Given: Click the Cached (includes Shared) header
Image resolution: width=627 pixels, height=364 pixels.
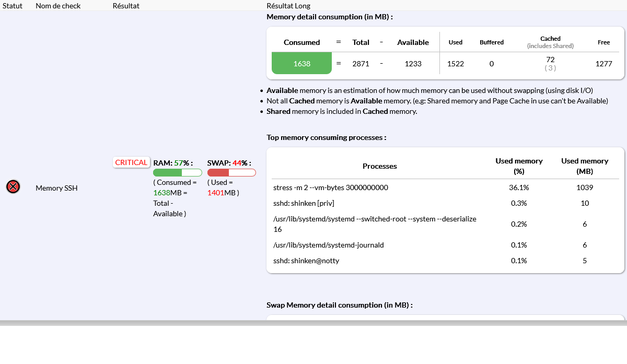Looking at the screenshot, I should coord(550,42).
